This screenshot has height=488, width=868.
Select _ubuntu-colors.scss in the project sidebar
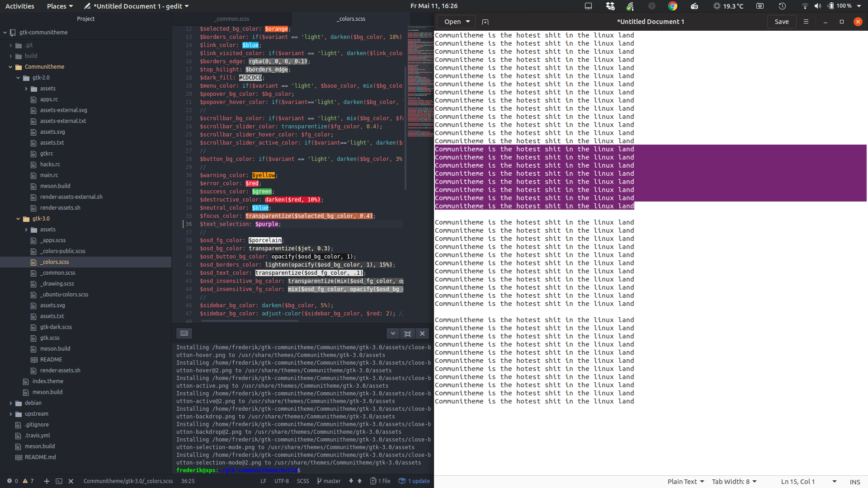coord(65,294)
